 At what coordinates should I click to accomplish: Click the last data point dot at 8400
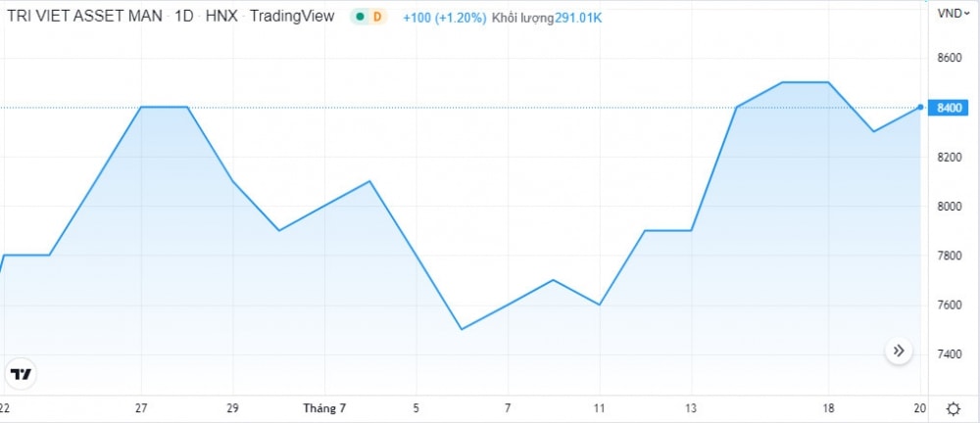point(920,107)
